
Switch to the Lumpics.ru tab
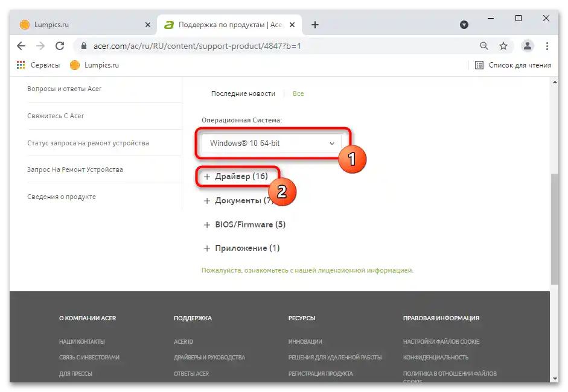tap(83, 25)
